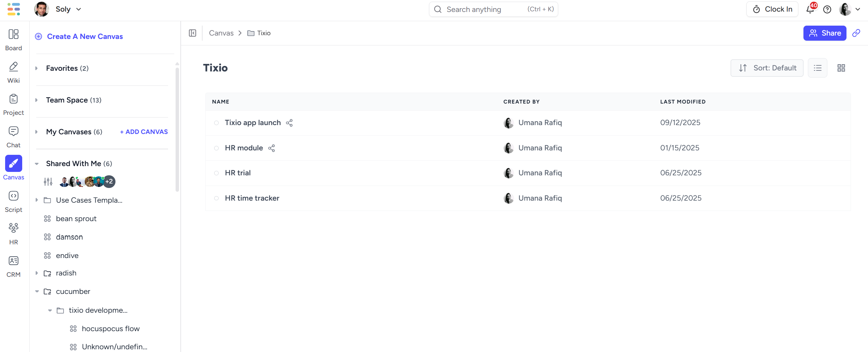
Task: Click the app logo in top-left corner
Action: click(x=14, y=9)
